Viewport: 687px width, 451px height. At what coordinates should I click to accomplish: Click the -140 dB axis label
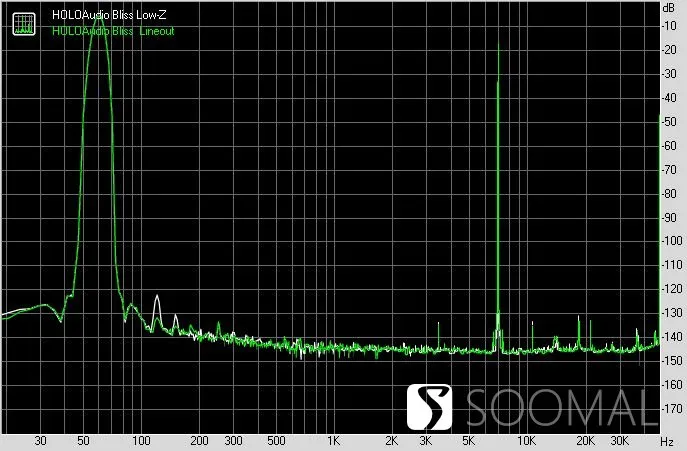(x=672, y=337)
